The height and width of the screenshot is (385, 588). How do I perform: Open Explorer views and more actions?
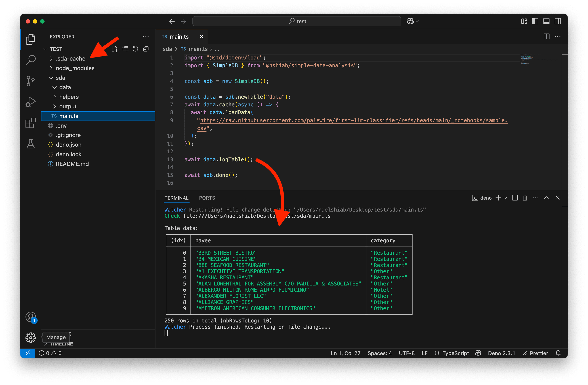[146, 37]
